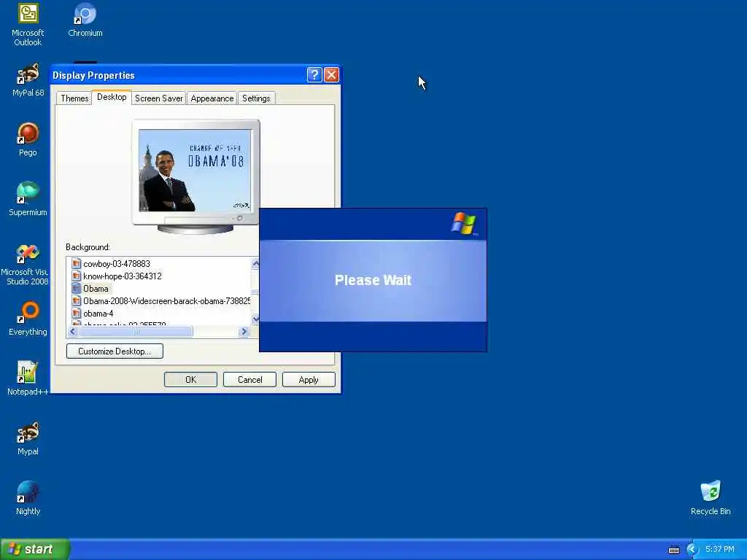Choose the Obama background entry
747x560 pixels.
pyautogui.click(x=96, y=289)
